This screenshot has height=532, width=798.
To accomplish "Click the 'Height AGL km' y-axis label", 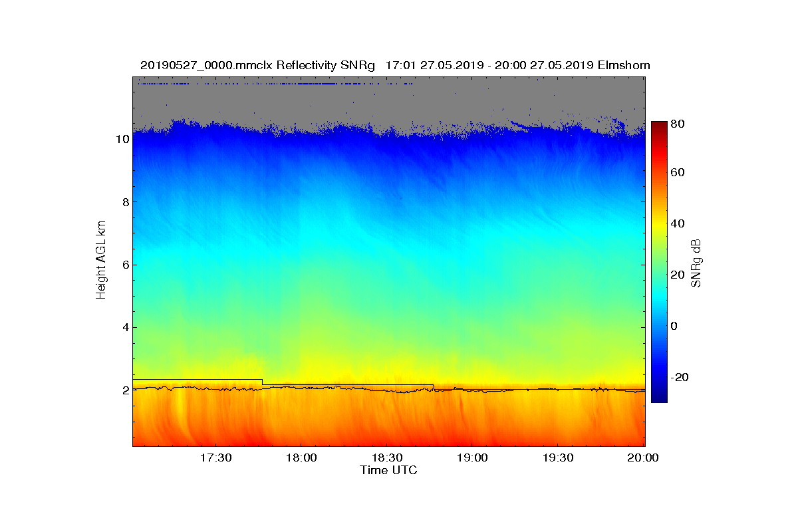I will [x=101, y=261].
